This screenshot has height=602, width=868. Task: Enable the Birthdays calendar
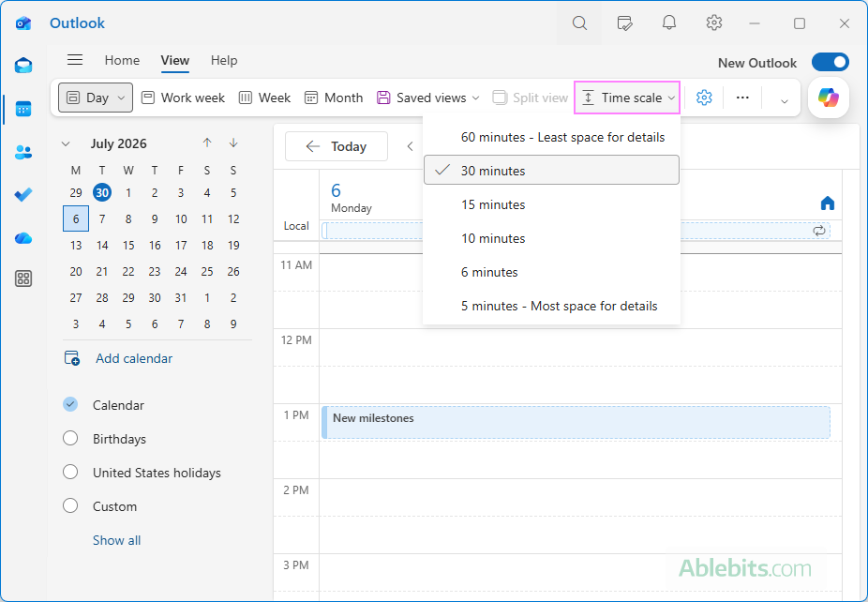tap(70, 438)
